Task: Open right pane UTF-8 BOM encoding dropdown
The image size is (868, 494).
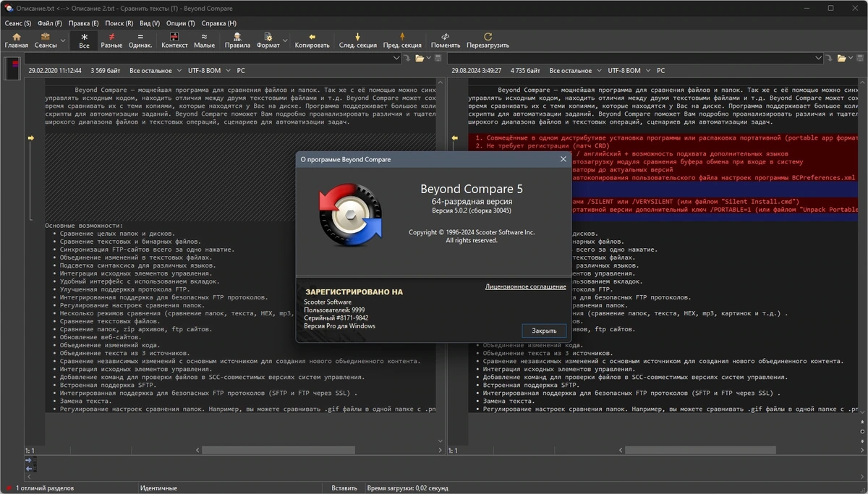Action: point(629,71)
